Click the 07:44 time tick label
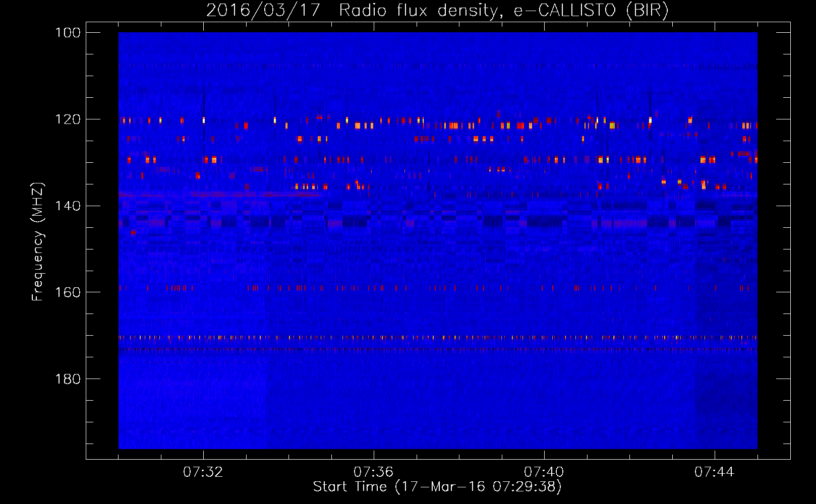The width and height of the screenshot is (816, 504). pos(714,472)
